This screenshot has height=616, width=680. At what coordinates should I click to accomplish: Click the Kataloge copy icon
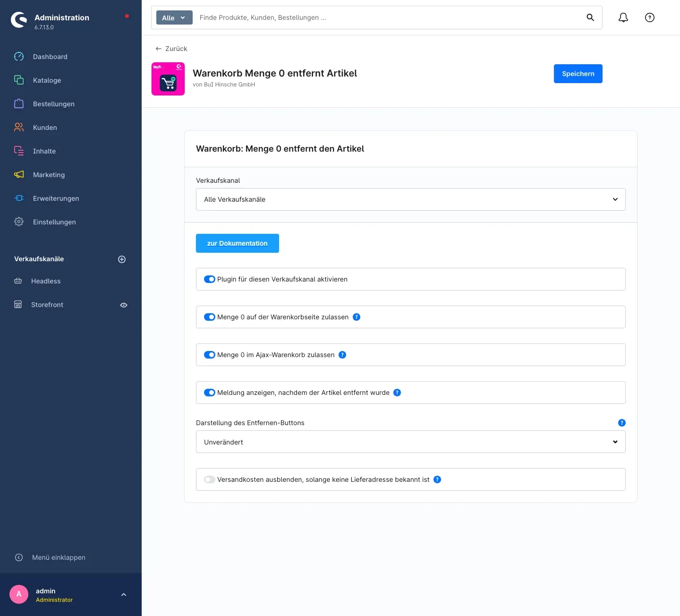click(19, 80)
